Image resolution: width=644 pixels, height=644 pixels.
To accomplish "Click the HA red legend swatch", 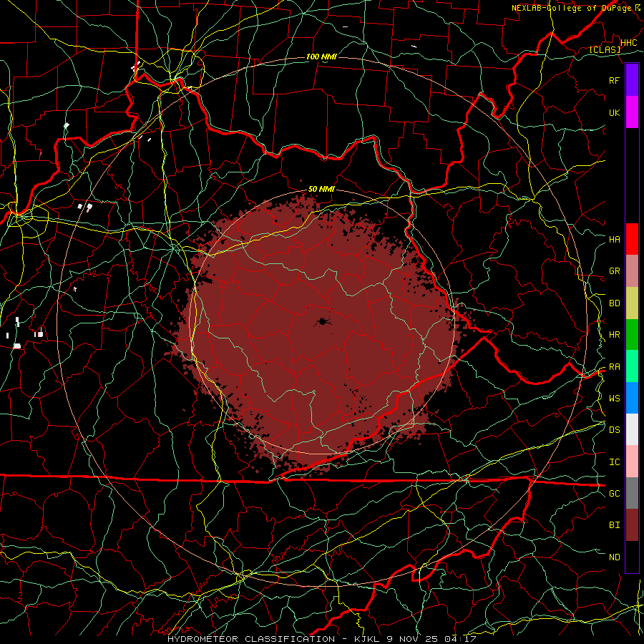I will pos(632,239).
